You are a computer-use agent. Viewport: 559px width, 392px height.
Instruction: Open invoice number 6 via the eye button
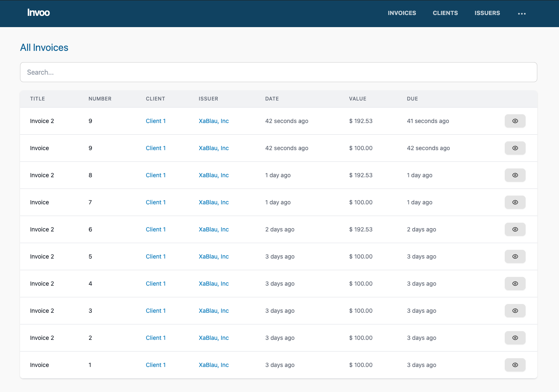click(x=515, y=229)
